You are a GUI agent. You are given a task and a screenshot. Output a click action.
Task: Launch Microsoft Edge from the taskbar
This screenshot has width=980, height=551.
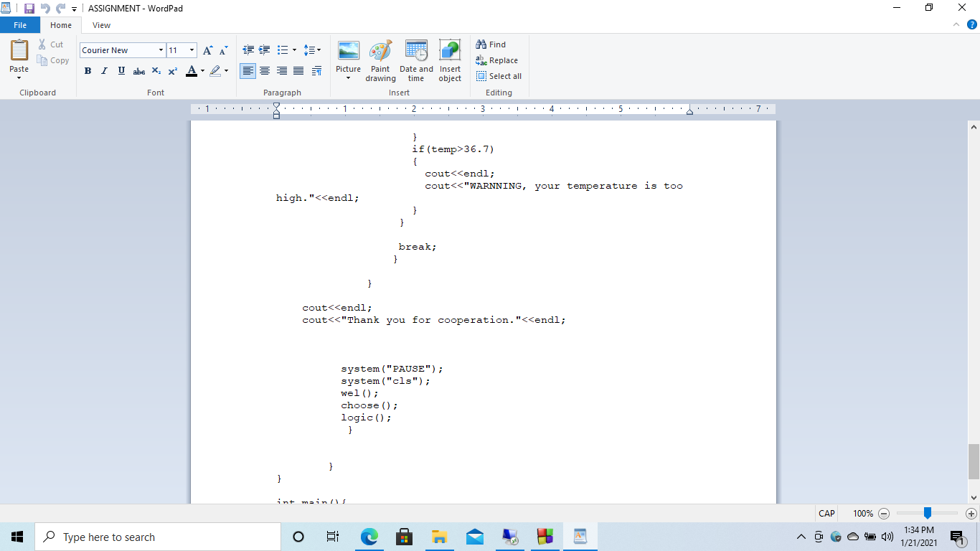tap(369, 537)
